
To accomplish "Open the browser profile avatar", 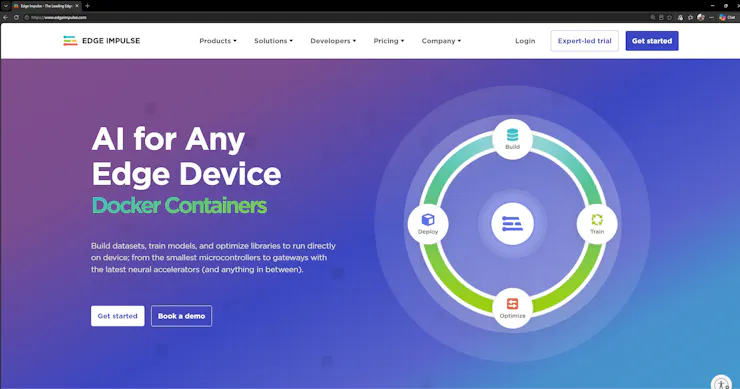I will point(701,17).
